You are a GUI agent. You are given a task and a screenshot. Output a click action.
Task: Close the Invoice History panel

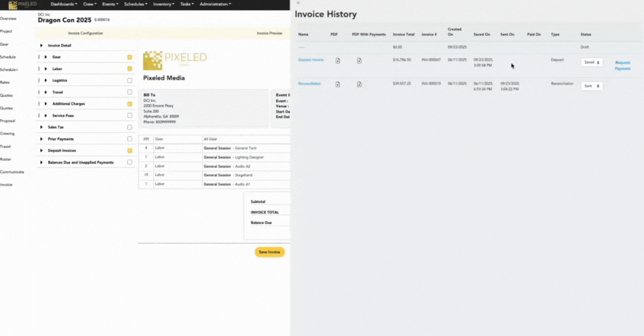298,3
